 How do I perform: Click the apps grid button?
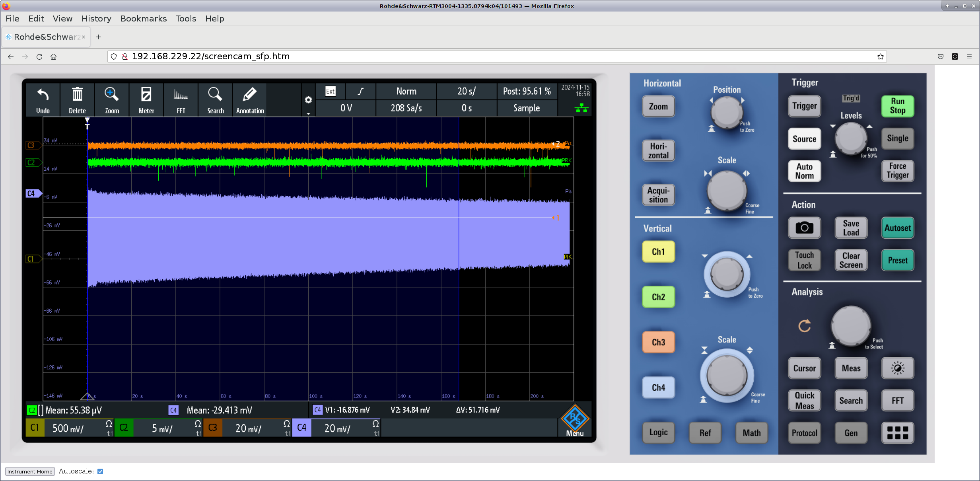[897, 433]
